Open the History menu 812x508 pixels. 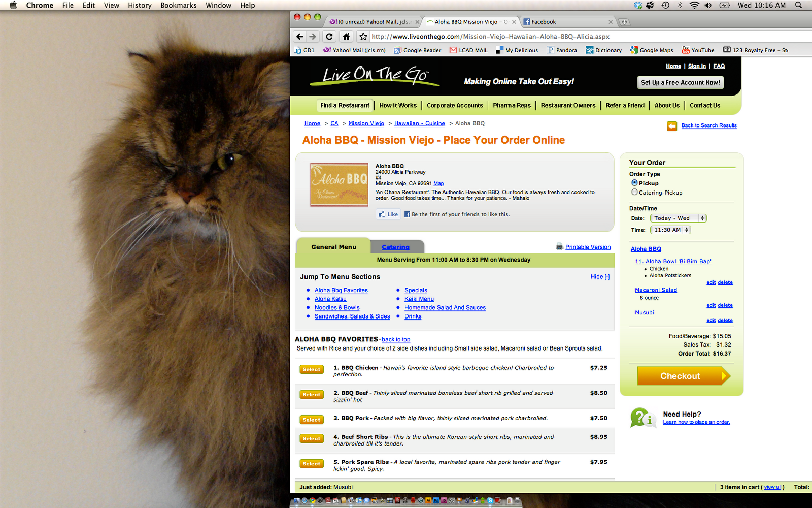(x=140, y=5)
